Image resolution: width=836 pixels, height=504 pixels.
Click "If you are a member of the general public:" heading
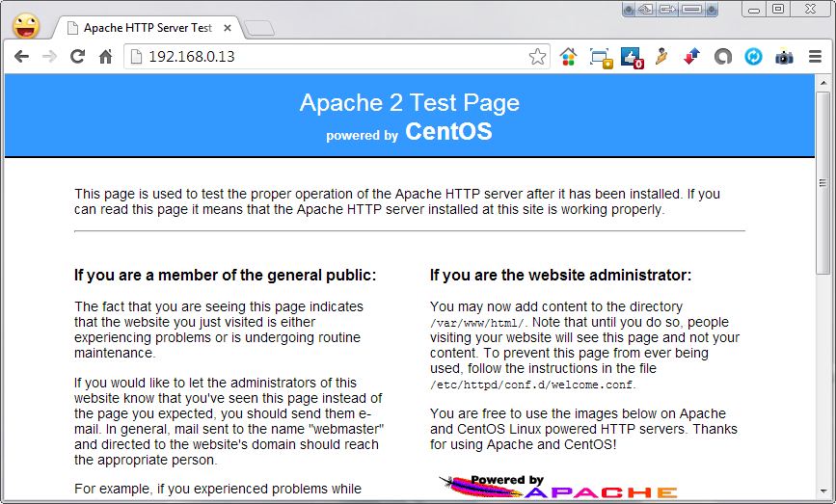pos(225,275)
